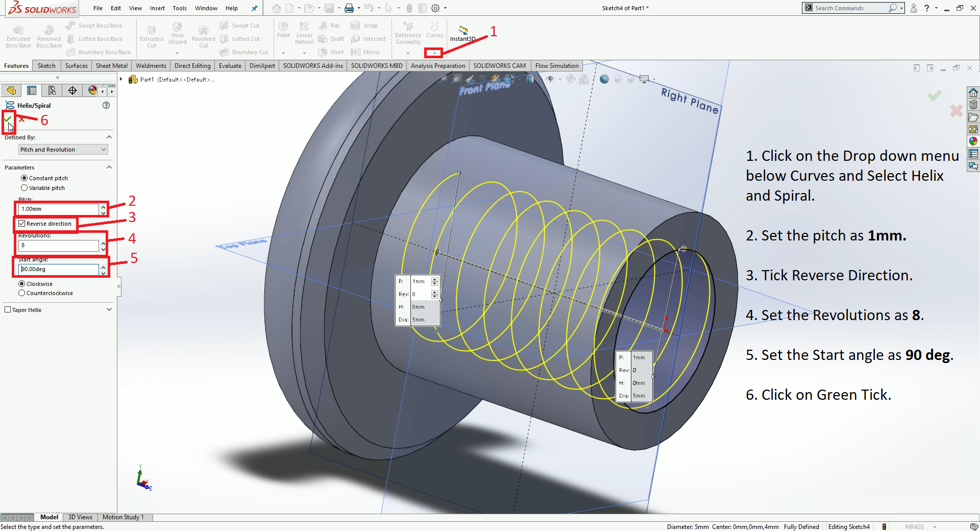
Task: Click the Revolved Cut tool
Action: (x=204, y=37)
